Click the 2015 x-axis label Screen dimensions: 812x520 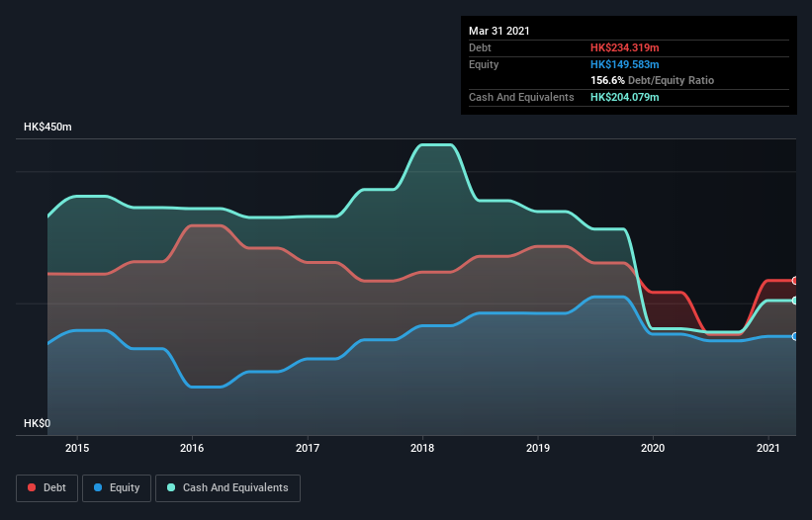pyautogui.click(x=77, y=448)
